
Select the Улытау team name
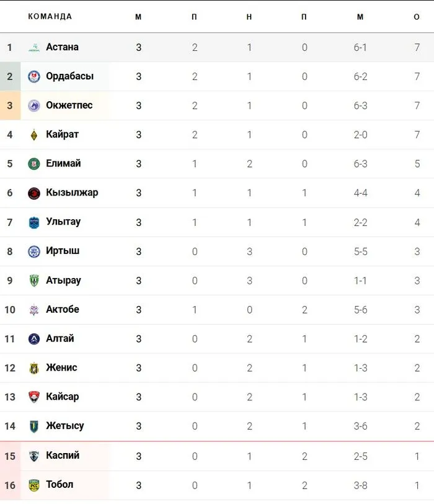(63, 222)
